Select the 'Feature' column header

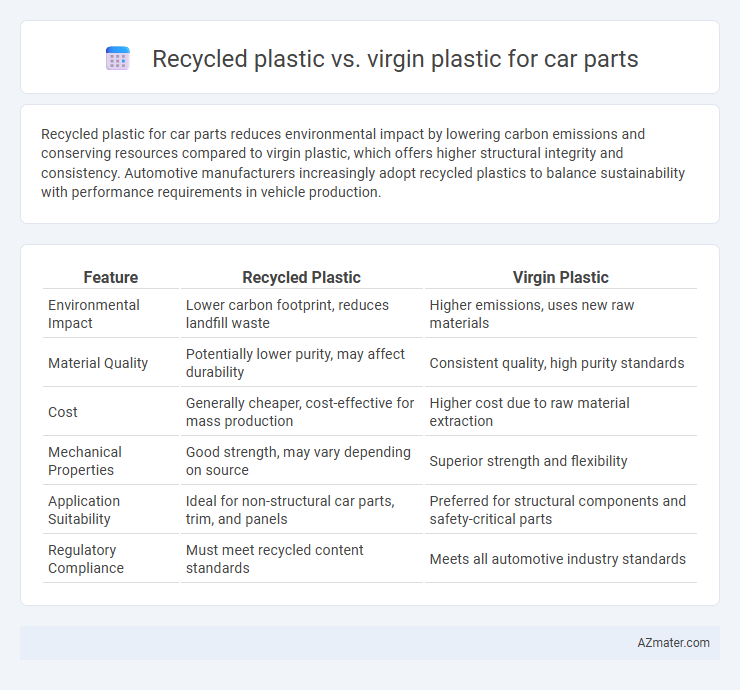point(110,278)
